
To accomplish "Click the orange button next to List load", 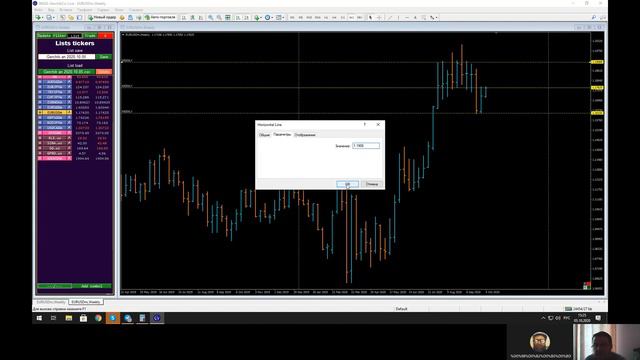I will pyautogui.click(x=104, y=72).
